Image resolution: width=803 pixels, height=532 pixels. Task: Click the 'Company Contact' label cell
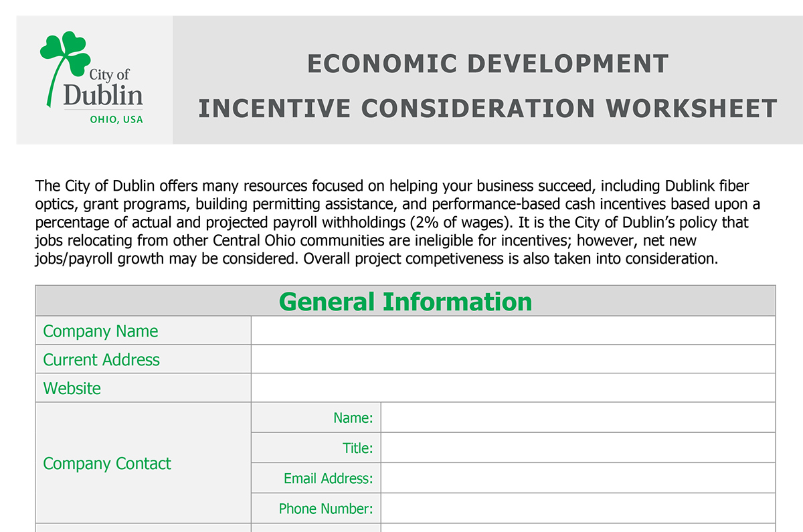(x=143, y=462)
